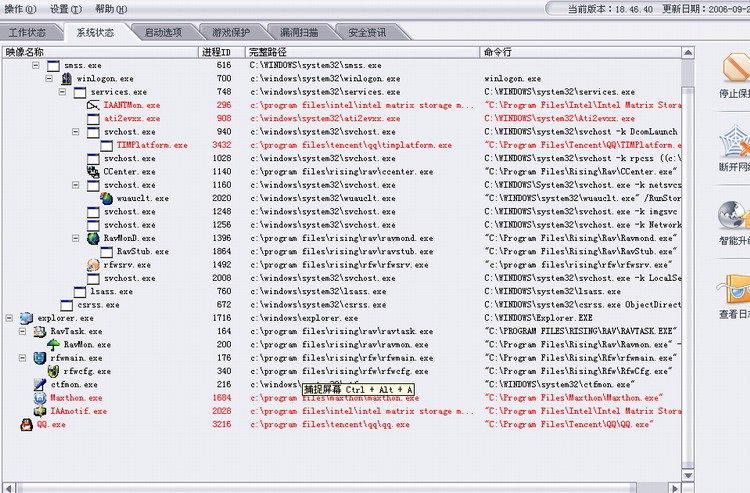Click the horizontal scrollbar left arrow
The image size is (750, 493).
9,488
